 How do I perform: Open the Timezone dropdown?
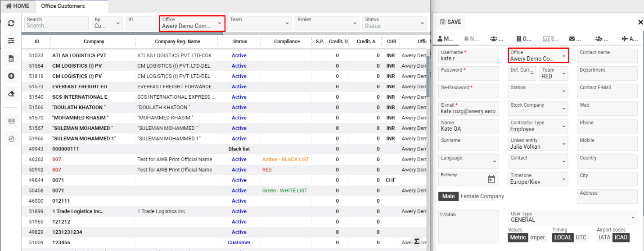point(538,179)
